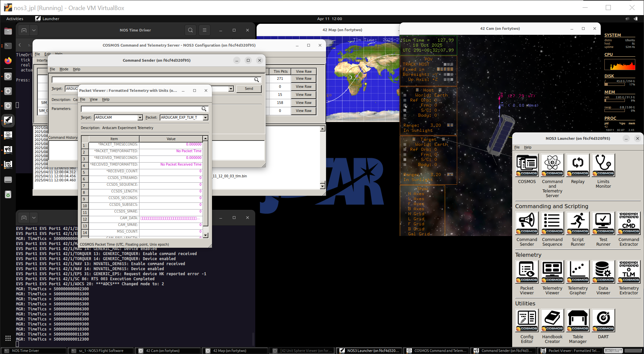Screen dimensions: 644x354
Task: Click the Command Sender search input field
Action: coord(153,80)
